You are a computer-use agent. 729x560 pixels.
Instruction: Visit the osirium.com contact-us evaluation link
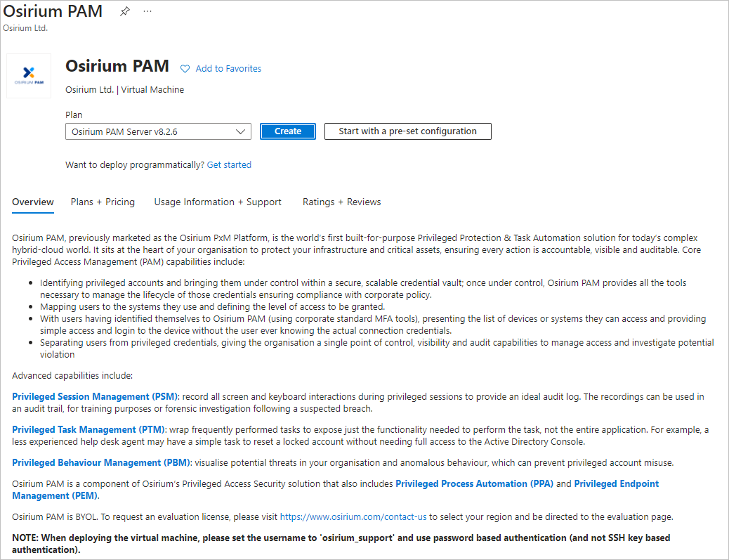tap(353, 516)
